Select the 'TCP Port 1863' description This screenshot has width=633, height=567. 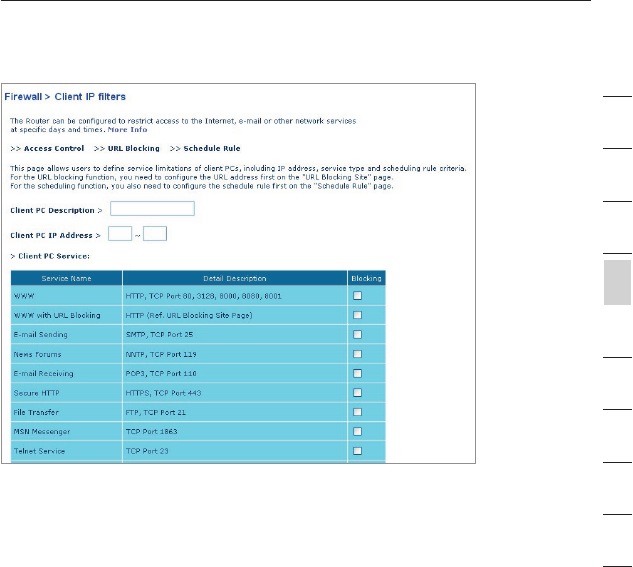tap(151, 432)
